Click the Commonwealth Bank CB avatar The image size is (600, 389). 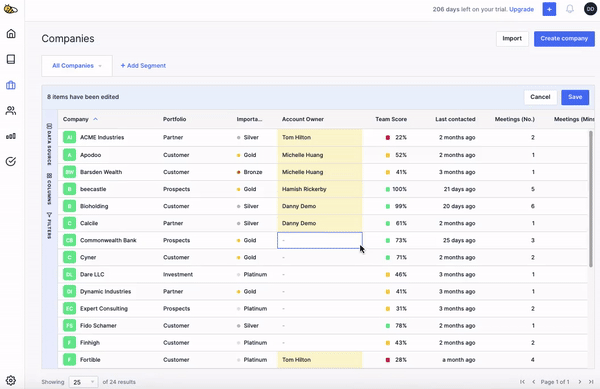coord(69,240)
